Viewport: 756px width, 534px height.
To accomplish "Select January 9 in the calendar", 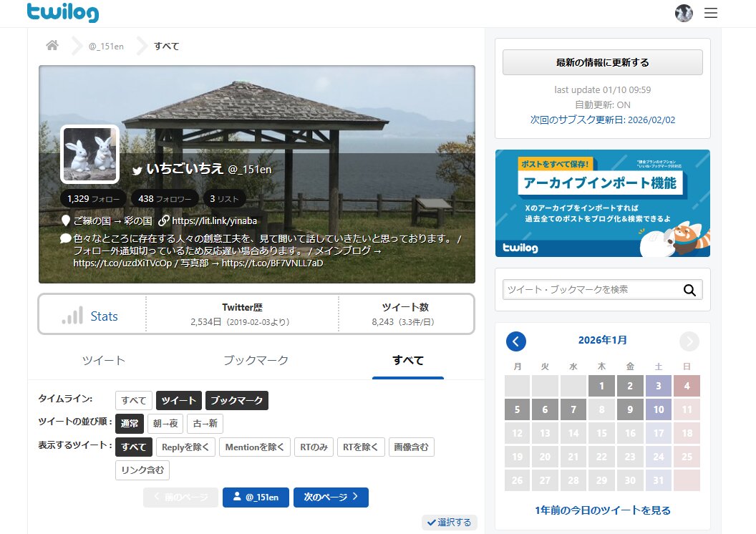I will 630,410.
